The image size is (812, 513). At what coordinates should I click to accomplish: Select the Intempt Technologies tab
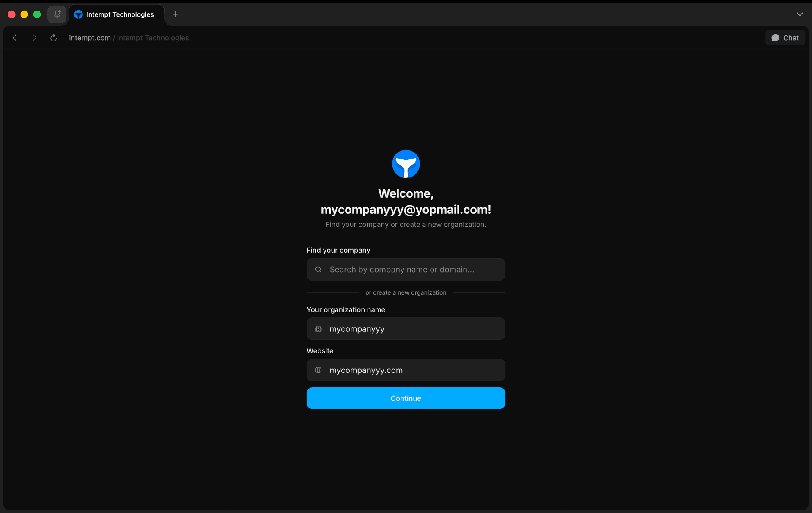(116, 14)
